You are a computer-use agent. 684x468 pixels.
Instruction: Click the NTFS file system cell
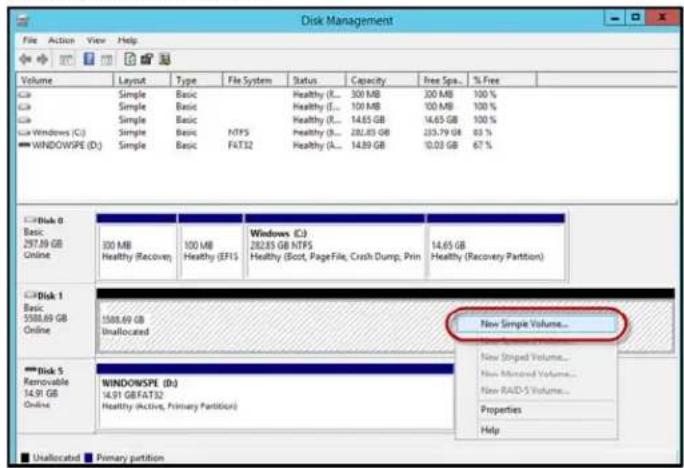tap(238, 133)
